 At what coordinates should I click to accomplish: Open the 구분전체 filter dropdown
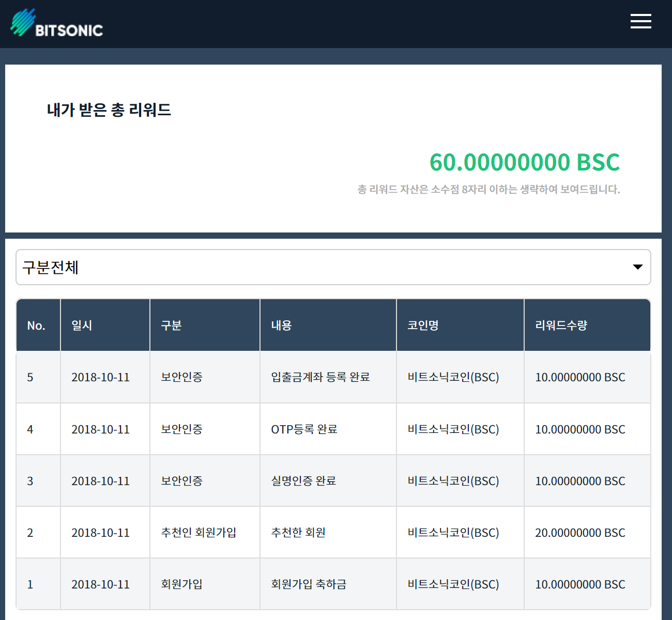333,267
